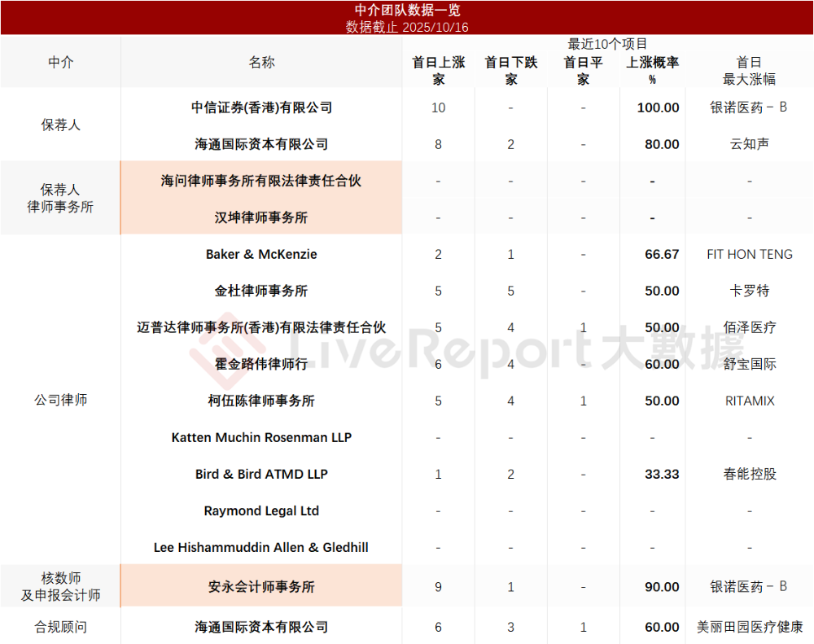
Task: Click Baker & McKenzie name cell
Action: pos(261,254)
